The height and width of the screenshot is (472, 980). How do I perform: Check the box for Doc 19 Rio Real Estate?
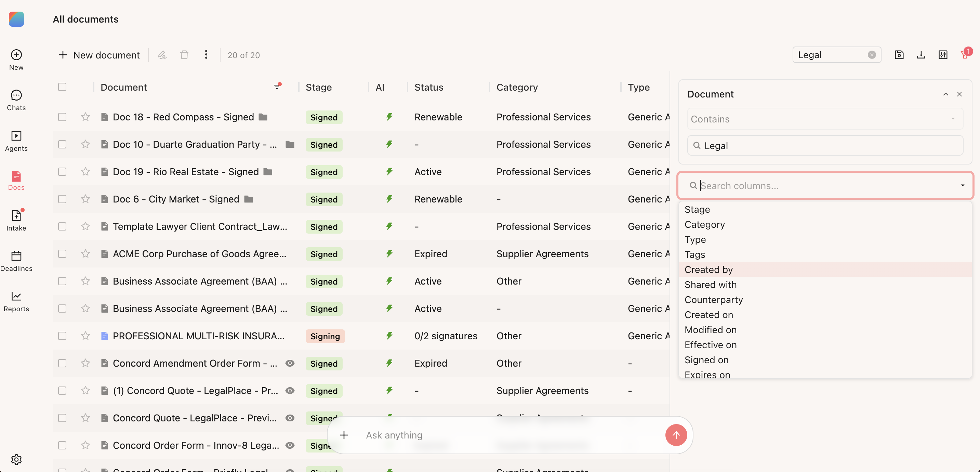click(x=62, y=172)
